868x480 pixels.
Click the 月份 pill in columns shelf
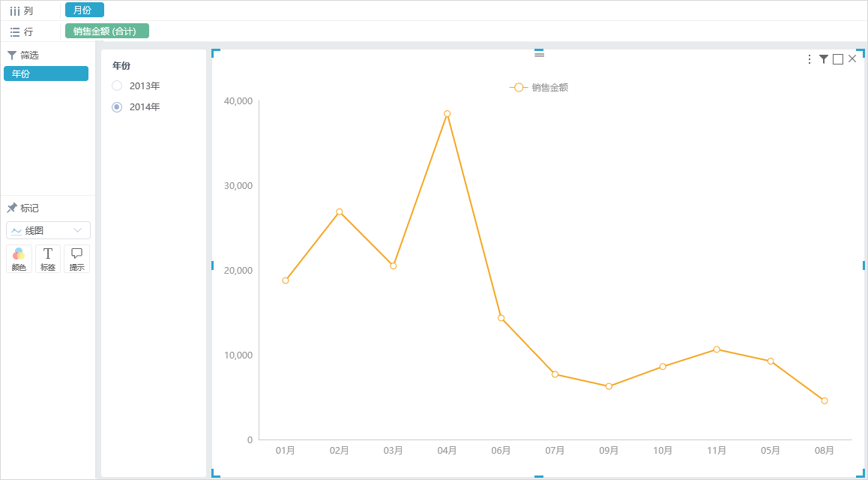(85, 10)
